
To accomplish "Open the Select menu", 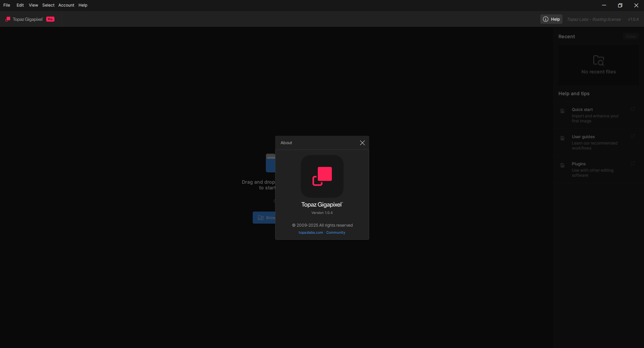I will coord(48,5).
